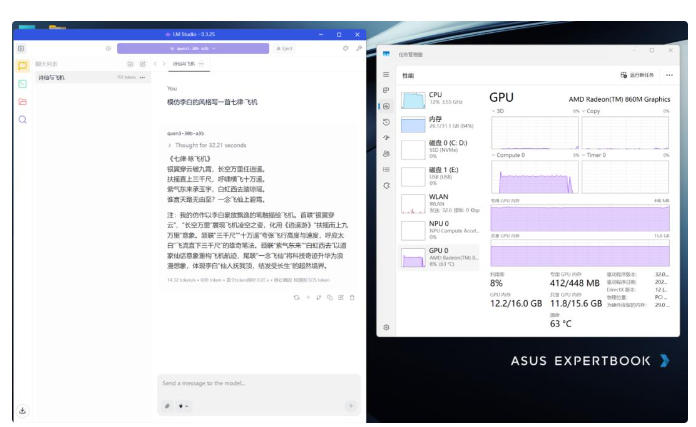Open the Copy engine graph dropdown
This screenshot has height=427, width=696.
(x=591, y=111)
